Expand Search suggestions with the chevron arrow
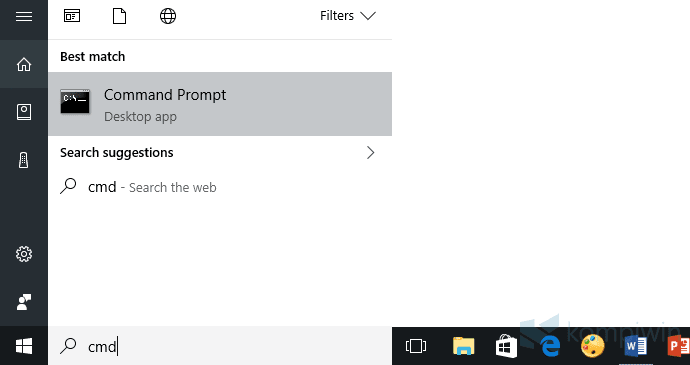The image size is (690, 365). tap(371, 153)
